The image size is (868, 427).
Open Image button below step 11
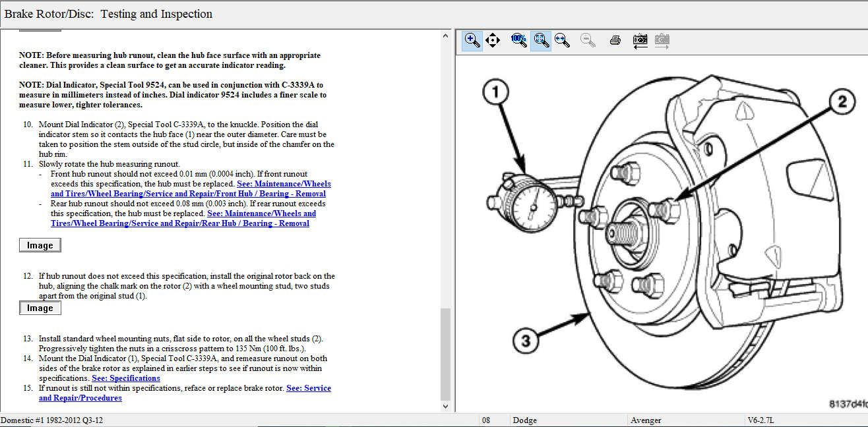pos(40,246)
